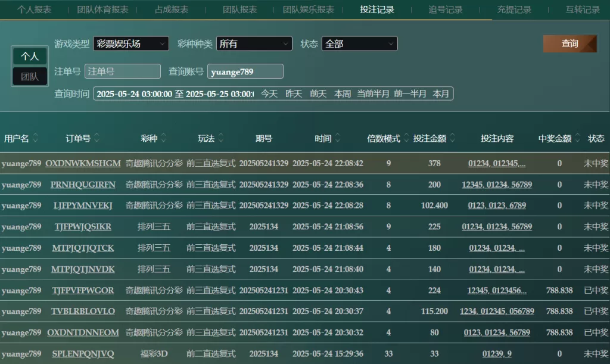
Task: Sort by 中奖金额 column arrows
Action: pos(578,138)
